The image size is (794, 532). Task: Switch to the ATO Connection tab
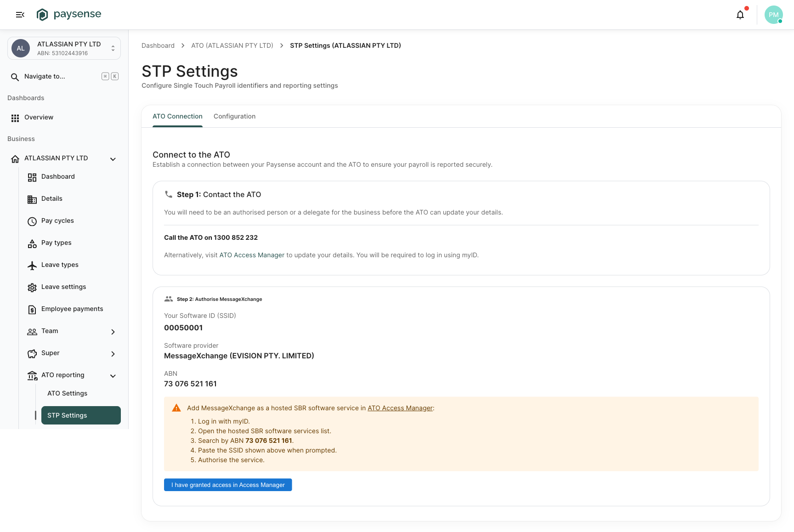point(177,116)
